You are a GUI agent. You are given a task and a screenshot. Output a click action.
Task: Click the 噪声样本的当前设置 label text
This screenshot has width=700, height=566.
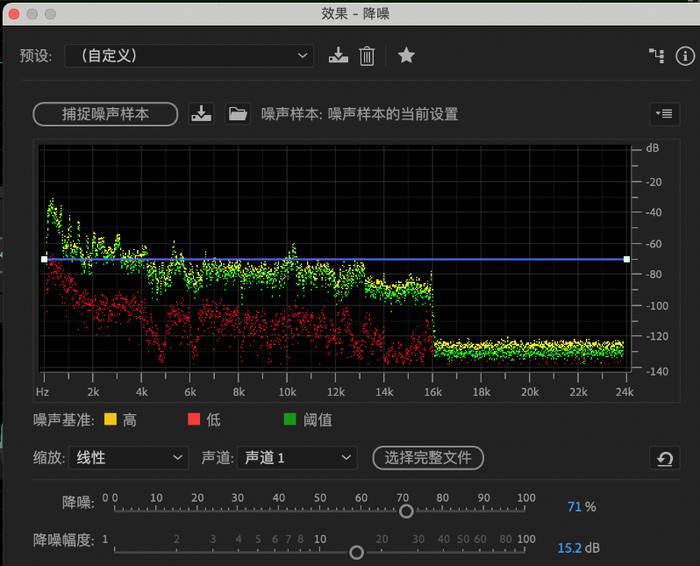pos(393,114)
